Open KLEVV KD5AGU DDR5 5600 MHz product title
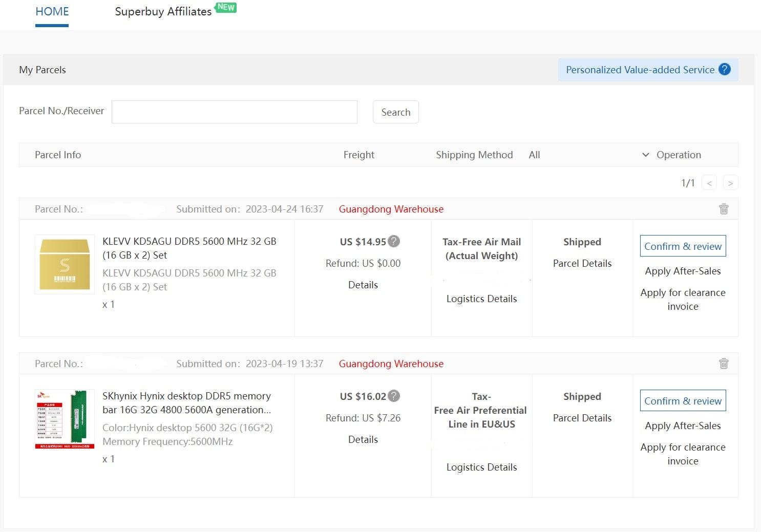 tap(189, 248)
